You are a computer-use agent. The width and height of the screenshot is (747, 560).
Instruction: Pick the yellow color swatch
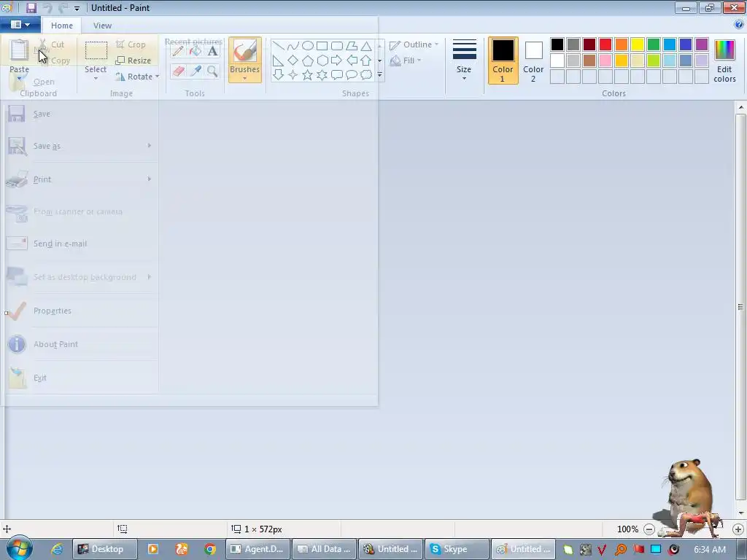(638, 44)
